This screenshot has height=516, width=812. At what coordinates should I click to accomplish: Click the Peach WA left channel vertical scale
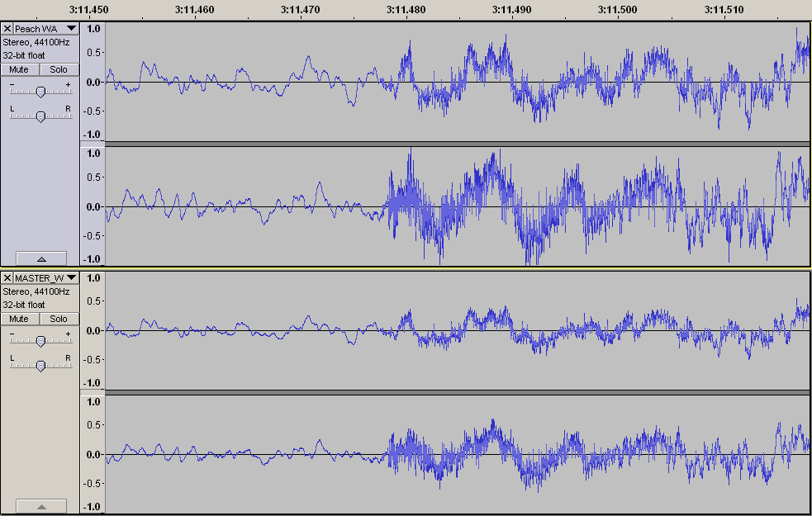click(x=93, y=81)
